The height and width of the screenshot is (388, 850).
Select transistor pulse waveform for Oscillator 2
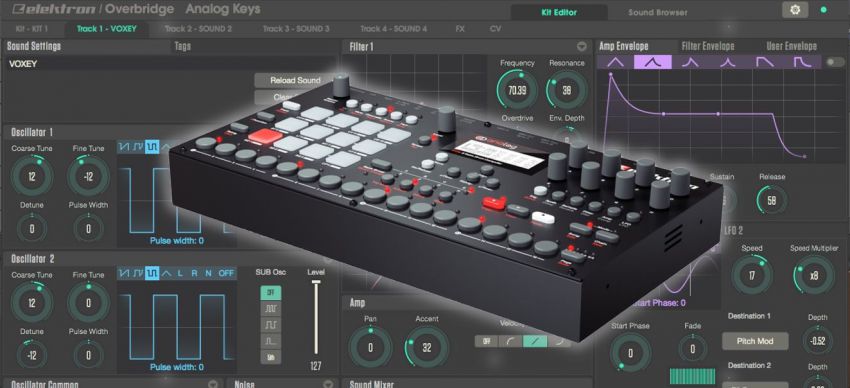tap(138, 273)
